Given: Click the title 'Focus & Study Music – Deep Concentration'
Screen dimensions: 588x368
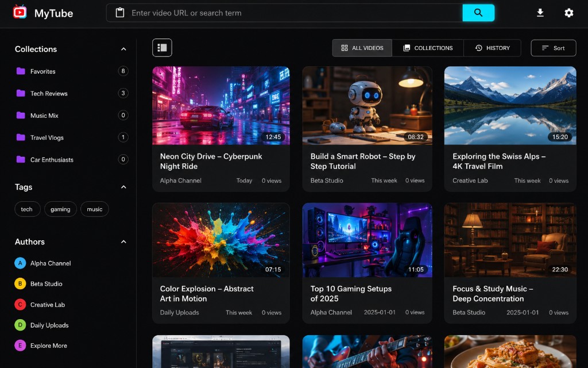Looking at the screenshot, I should (493, 294).
